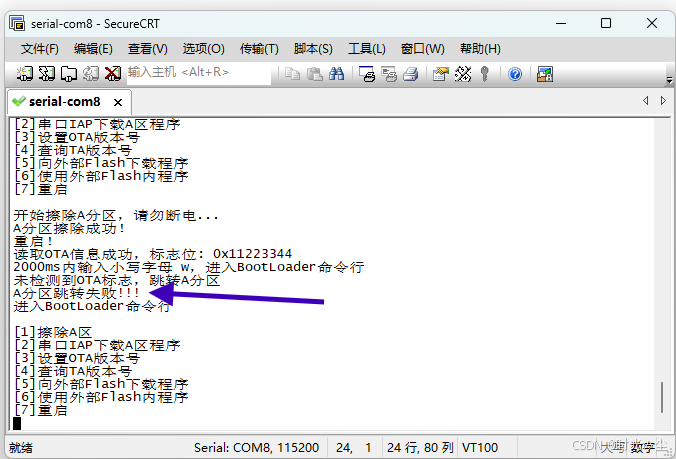The width and height of the screenshot is (676, 459).
Task: Click the Reconnect toolbar icon
Action: point(91,74)
